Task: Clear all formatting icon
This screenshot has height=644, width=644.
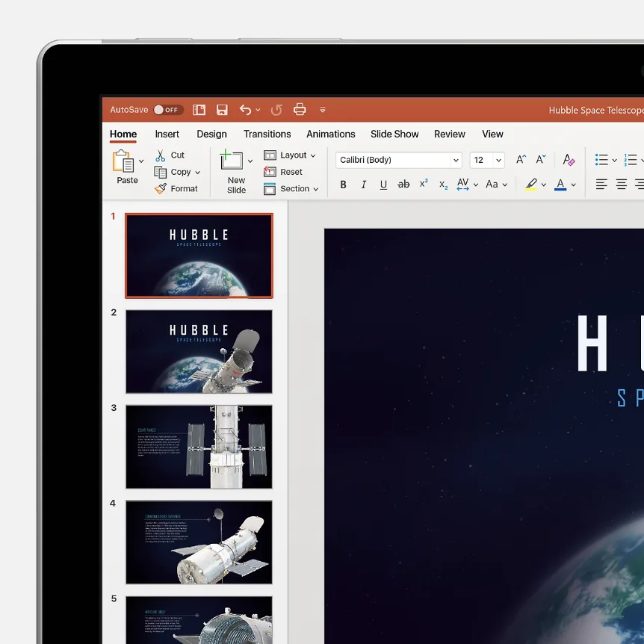Action: click(x=569, y=160)
